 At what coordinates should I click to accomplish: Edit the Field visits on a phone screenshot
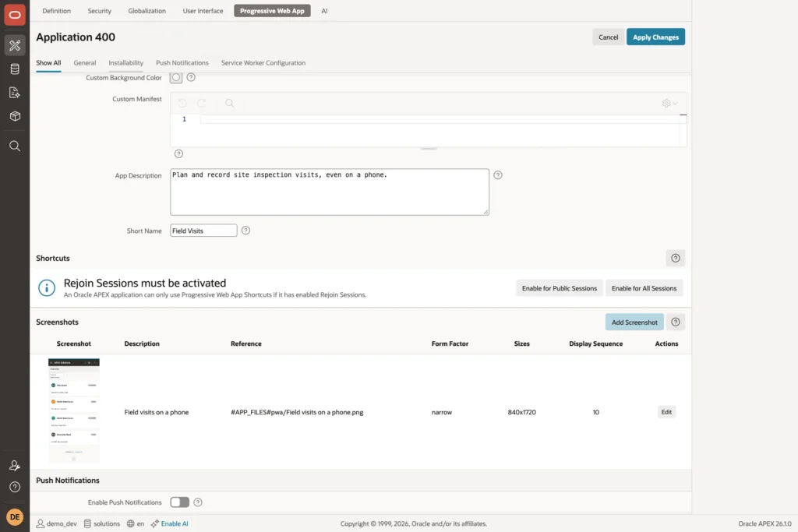coord(667,412)
